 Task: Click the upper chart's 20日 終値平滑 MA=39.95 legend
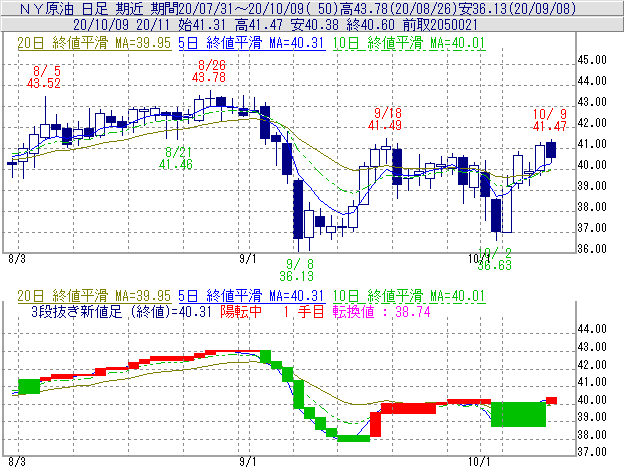[x=94, y=43]
